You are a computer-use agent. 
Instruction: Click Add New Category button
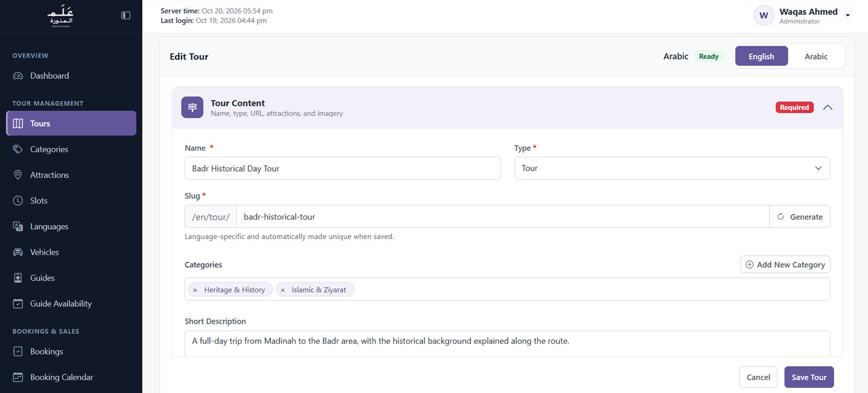[785, 265]
